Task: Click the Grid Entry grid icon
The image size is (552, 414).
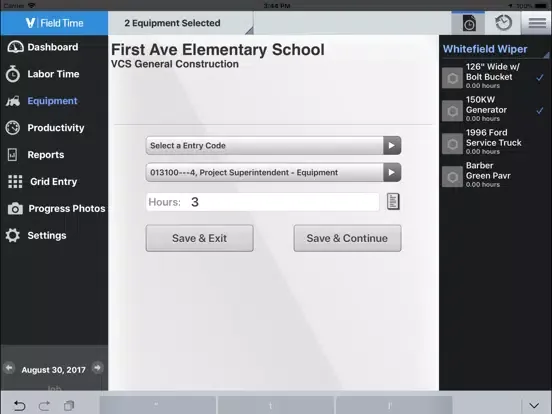Action: point(15,182)
